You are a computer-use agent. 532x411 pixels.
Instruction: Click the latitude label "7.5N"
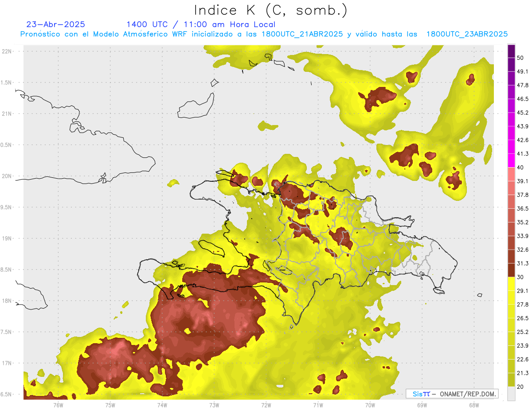pos(7,333)
